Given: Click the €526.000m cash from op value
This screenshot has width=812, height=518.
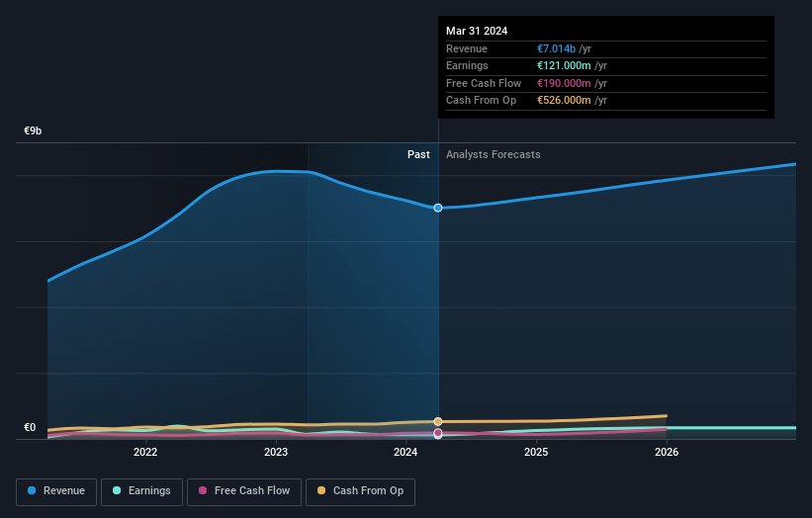Looking at the screenshot, I should pyautogui.click(x=564, y=101).
